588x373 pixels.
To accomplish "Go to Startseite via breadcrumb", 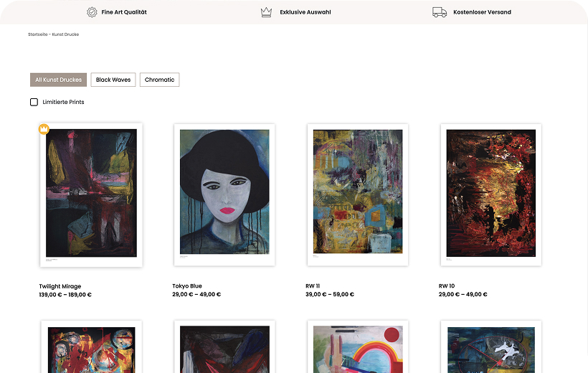I will [37, 34].
